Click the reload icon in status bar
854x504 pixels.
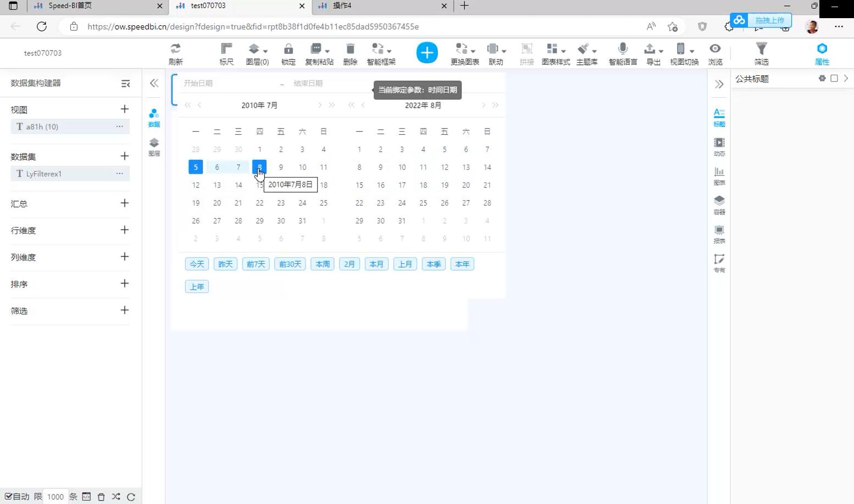click(131, 497)
